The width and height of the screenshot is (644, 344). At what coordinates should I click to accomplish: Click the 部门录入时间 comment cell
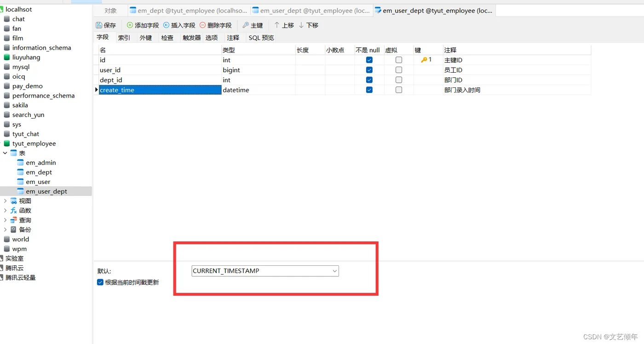pyautogui.click(x=517, y=90)
